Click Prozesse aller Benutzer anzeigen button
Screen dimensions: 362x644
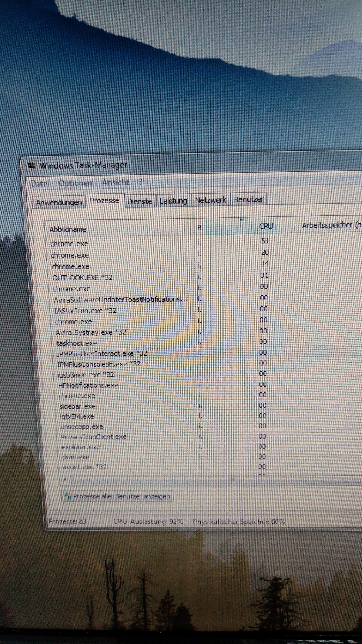117,496
